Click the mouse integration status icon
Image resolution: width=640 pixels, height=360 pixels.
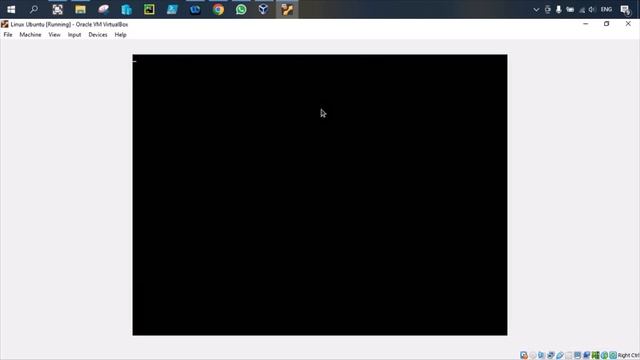click(604, 356)
